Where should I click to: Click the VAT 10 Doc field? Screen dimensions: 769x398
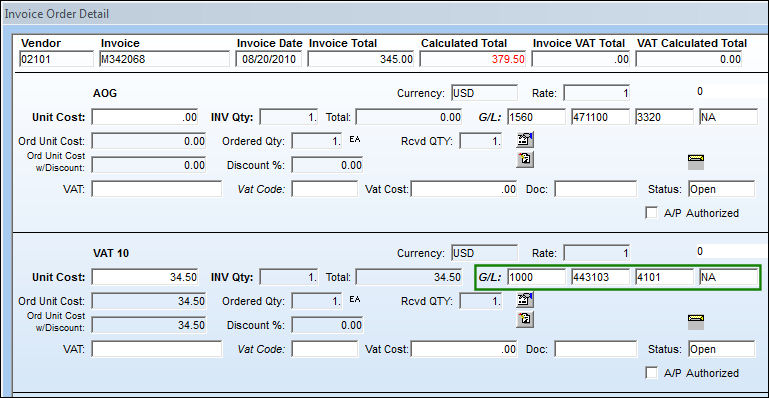pos(595,349)
